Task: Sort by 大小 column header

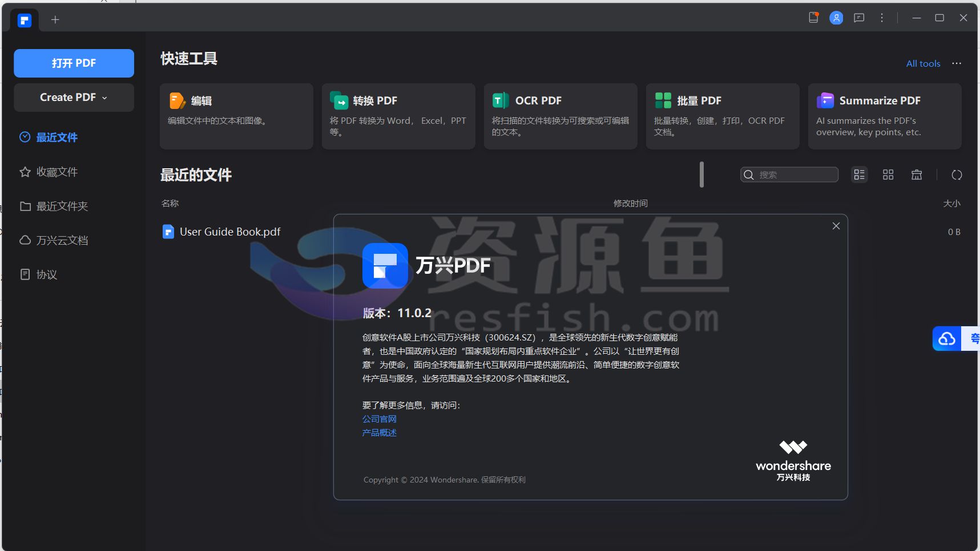Action: click(951, 204)
